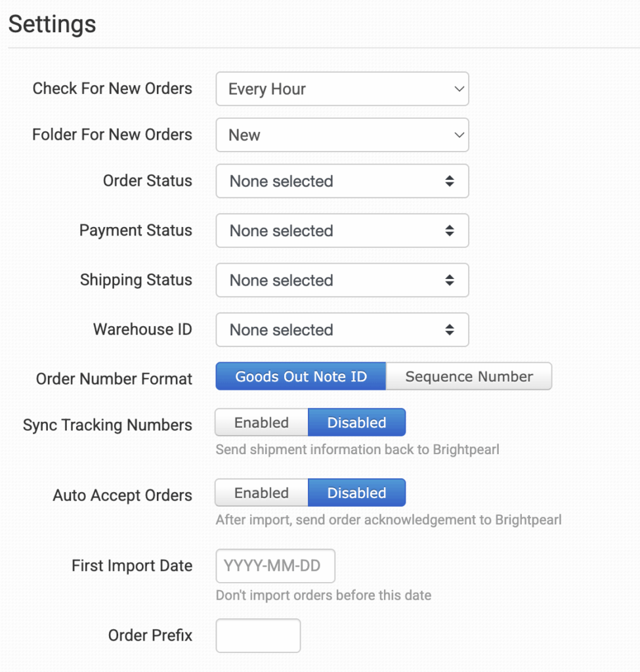The height and width of the screenshot is (672, 640).
Task: Open the Check For New Orders dropdown
Action: (x=341, y=89)
